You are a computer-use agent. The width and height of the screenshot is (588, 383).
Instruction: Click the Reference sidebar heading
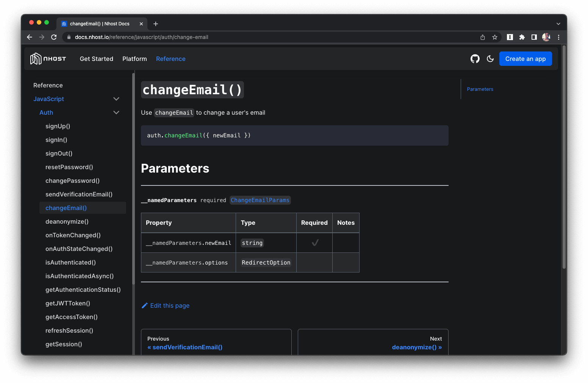[48, 85]
